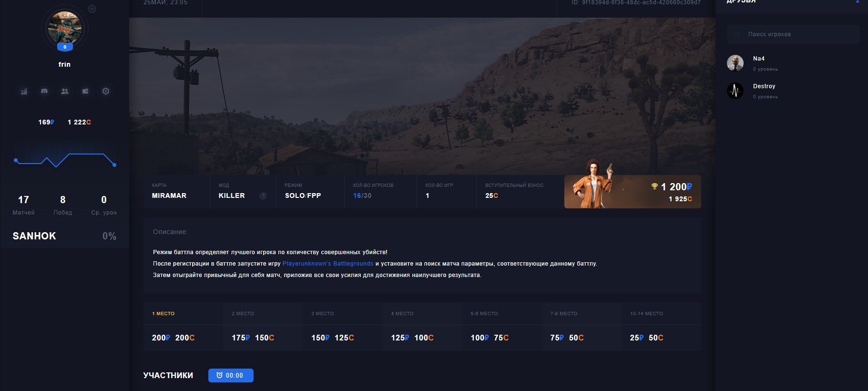
Task: Click the sidebar balance line graph
Action: pyautogui.click(x=65, y=160)
